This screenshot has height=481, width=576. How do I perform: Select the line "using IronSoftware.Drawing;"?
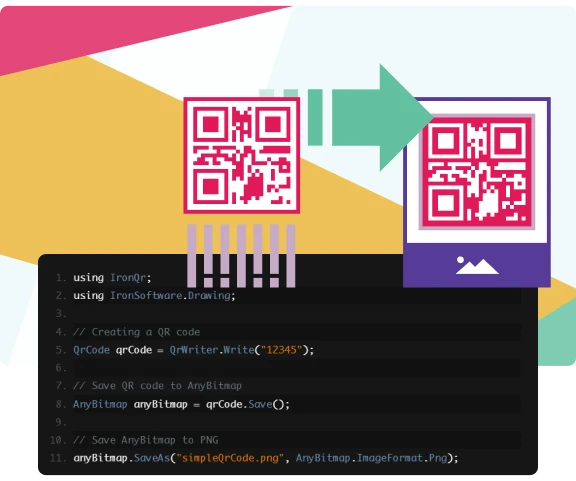coord(154,295)
